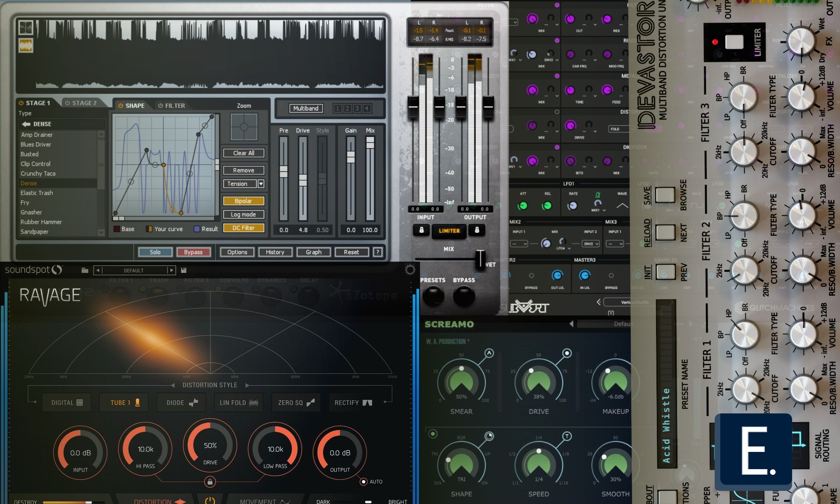The height and width of the screenshot is (504, 840).
Task: Toggle the Devastator LIMITER switch
Action: 734,42
